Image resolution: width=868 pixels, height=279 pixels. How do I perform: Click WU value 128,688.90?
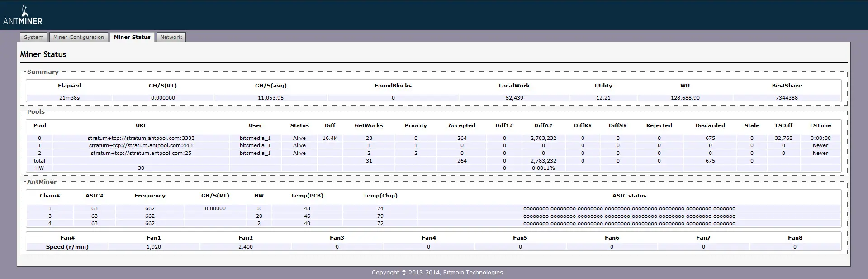coord(685,98)
